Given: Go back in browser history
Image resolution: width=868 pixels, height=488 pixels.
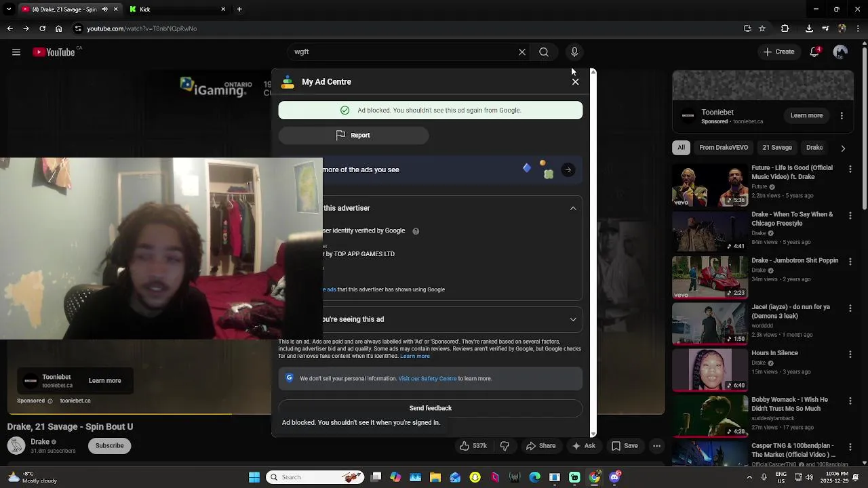Looking at the screenshot, I should tap(9, 28).
